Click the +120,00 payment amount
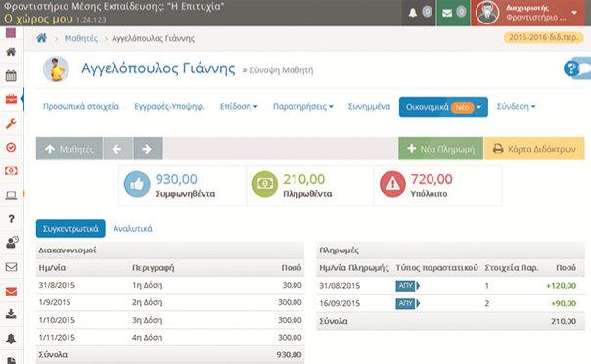 (561, 286)
